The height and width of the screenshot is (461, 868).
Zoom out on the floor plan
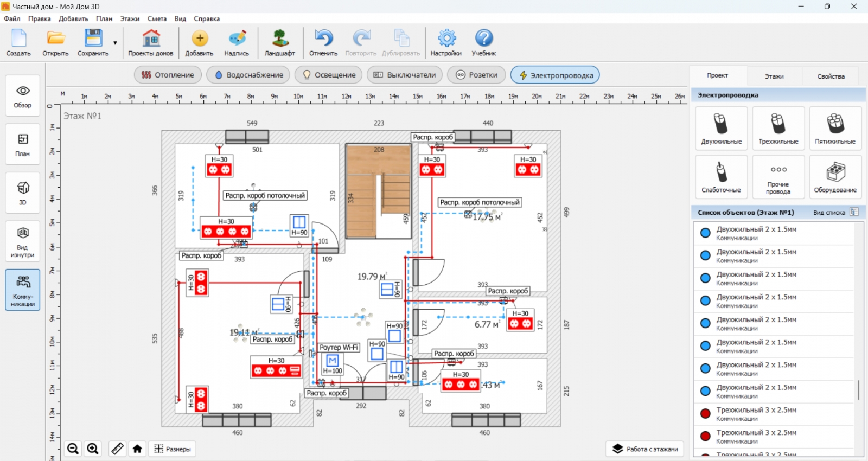(x=73, y=449)
